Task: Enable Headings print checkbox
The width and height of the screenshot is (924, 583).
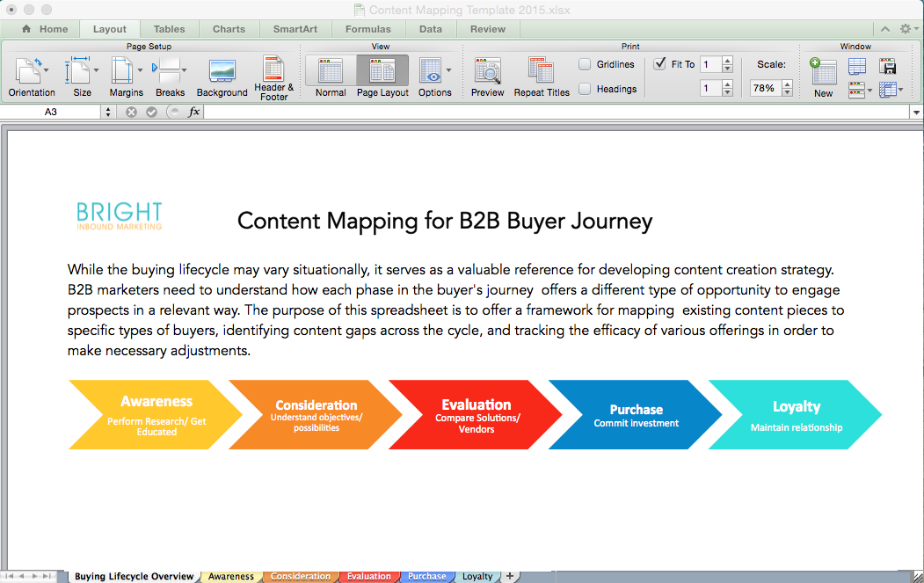Action: coord(585,89)
